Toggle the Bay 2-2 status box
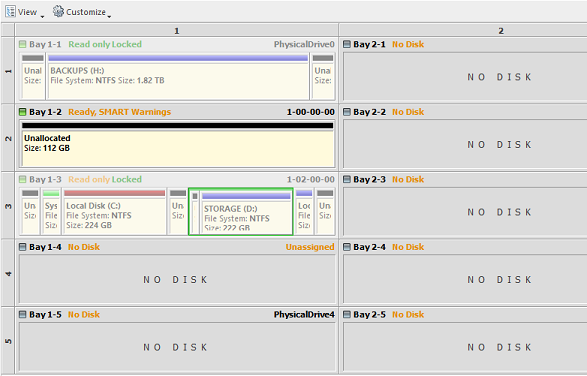 (x=347, y=112)
